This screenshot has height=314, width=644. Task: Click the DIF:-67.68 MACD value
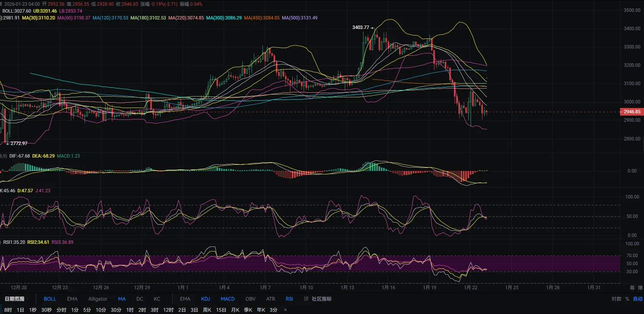tap(19, 156)
